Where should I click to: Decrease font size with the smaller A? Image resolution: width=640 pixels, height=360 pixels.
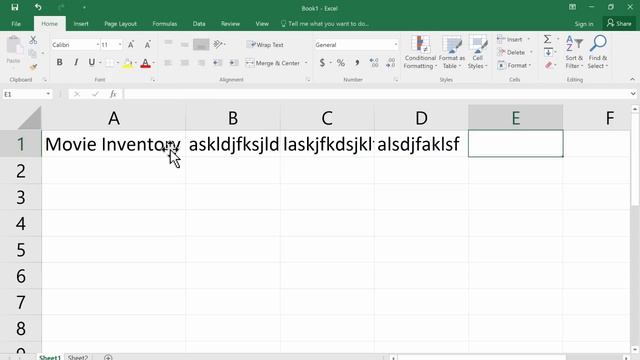pos(147,44)
